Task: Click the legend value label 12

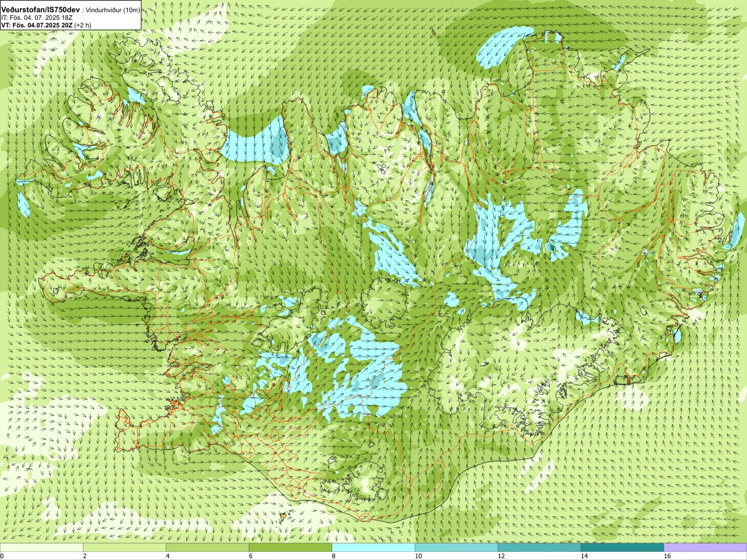Action: click(501, 556)
